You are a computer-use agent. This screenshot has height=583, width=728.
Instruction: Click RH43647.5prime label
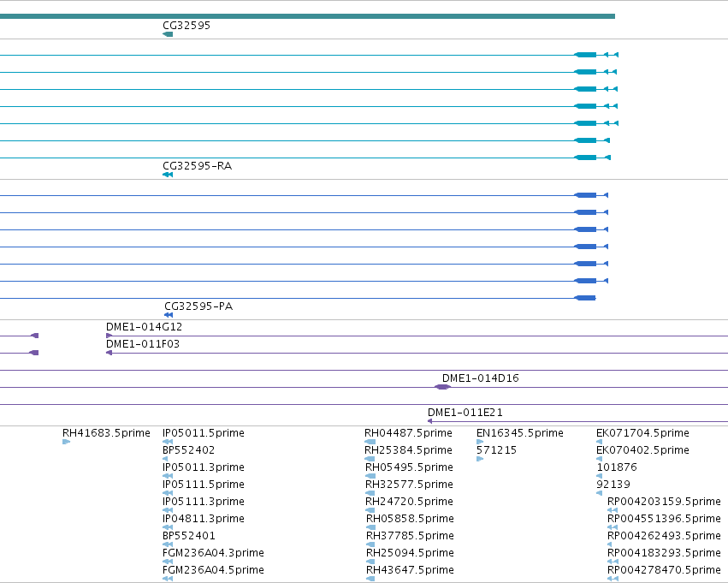click(x=410, y=570)
